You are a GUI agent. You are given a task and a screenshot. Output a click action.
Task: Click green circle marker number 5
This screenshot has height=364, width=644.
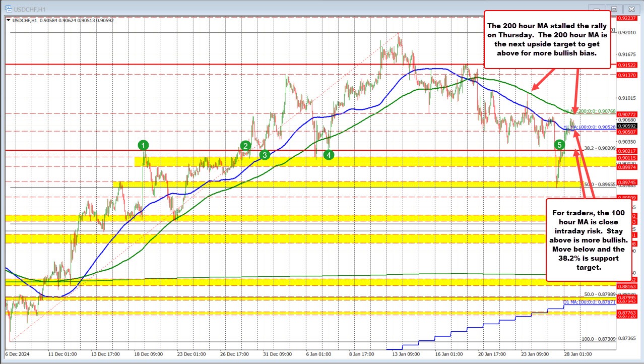click(x=560, y=145)
